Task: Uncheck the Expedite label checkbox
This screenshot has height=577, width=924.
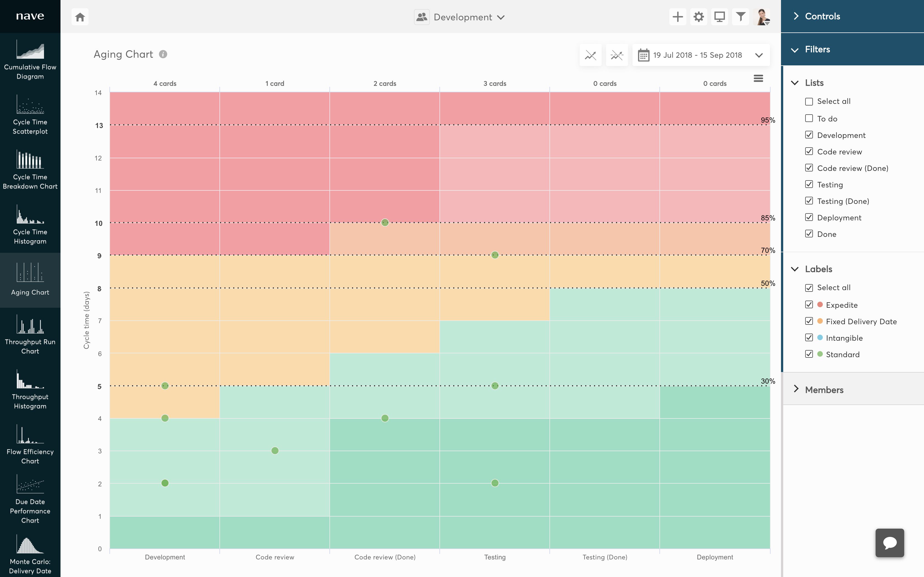Action: pos(809,304)
